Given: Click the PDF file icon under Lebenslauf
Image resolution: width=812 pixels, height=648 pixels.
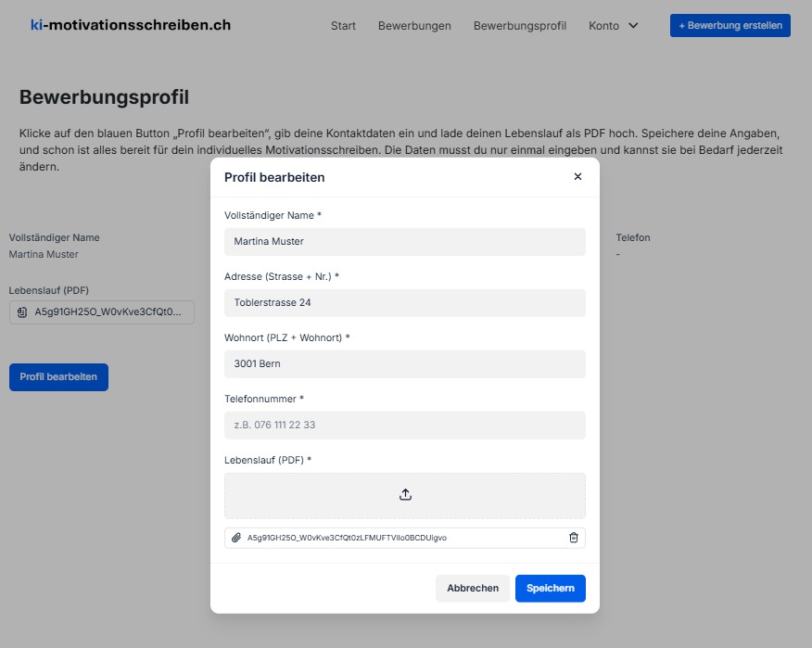Looking at the screenshot, I should pyautogui.click(x=22, y=312).
